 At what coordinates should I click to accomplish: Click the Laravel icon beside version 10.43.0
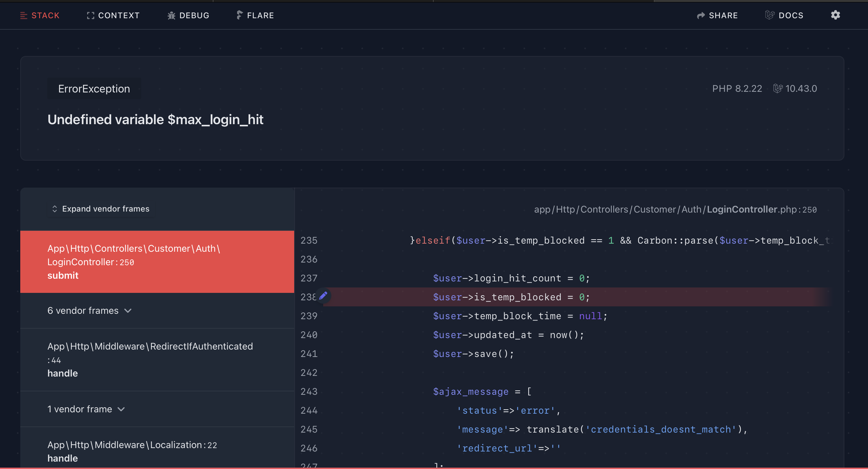point(778,88)
